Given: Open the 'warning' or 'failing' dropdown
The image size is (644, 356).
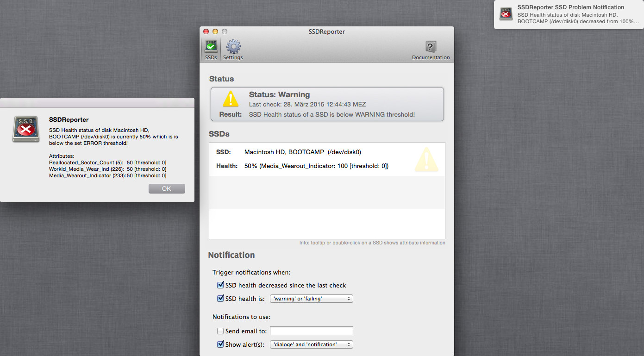Looking at the screenshot, I should [312, 299].
